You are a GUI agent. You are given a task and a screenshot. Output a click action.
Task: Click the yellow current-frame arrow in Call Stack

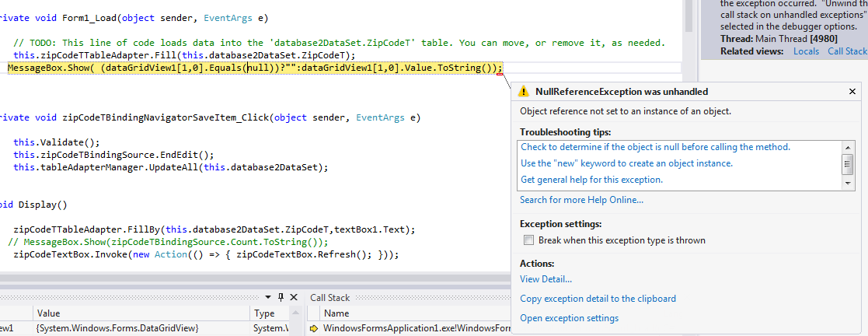click(x=314, y=329)
